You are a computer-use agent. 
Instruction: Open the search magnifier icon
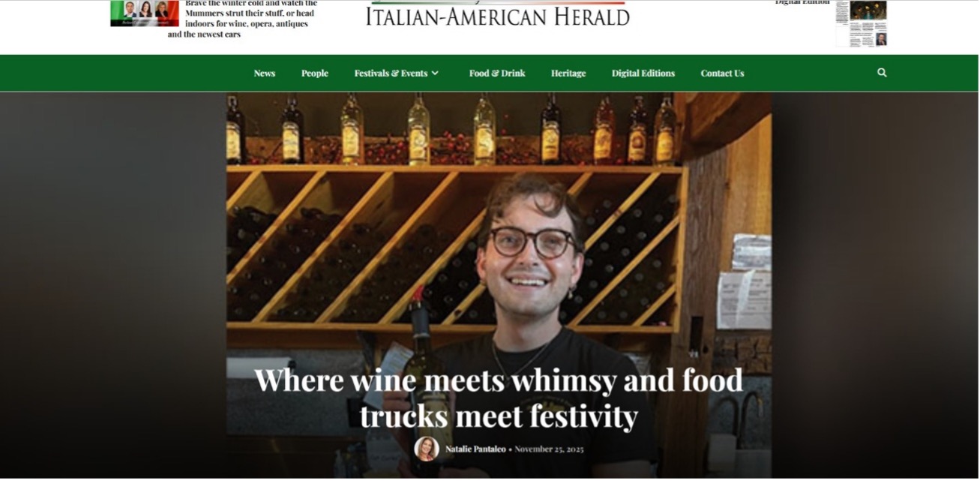[882, 73]
